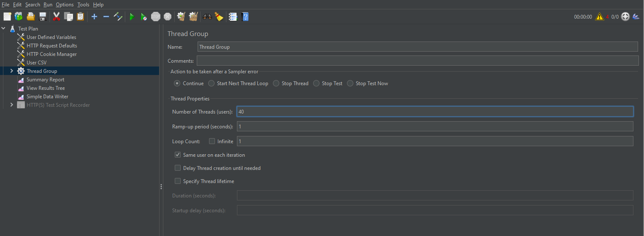644x236 pixels.
Task: Clear results with the single broom gear icon
Action: (x=181, y=17)
